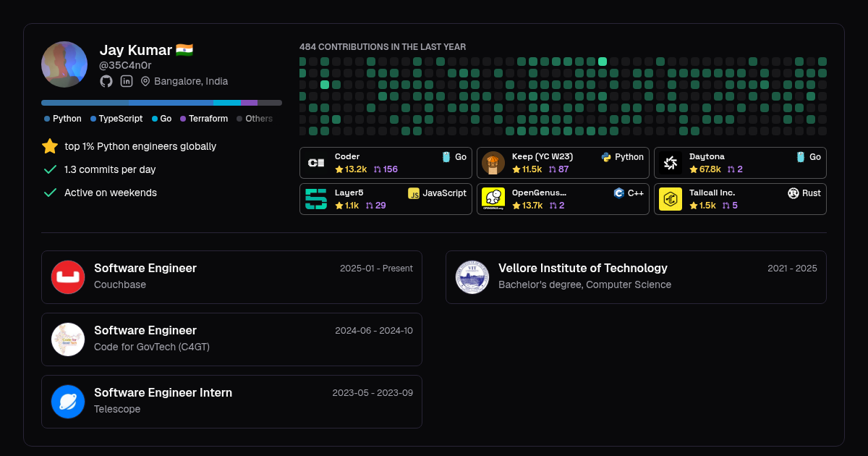Open the LinkedIn profile icon

coord(127,81)
